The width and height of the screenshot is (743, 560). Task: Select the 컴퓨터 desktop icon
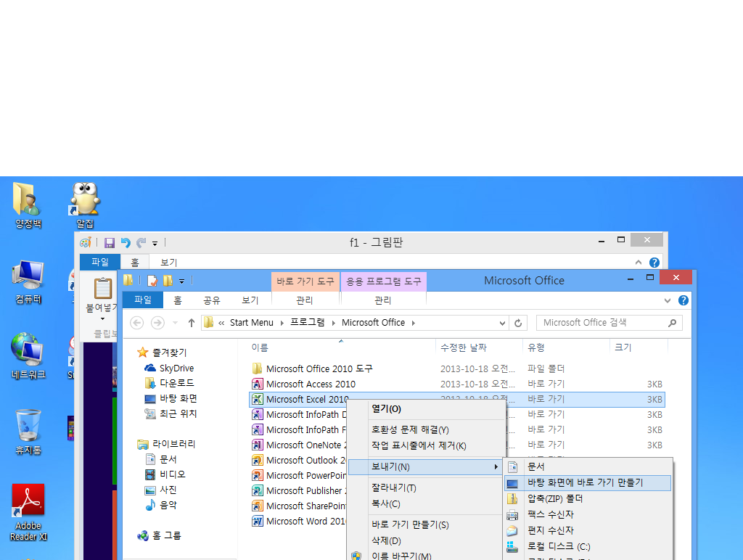click(28, 282)
